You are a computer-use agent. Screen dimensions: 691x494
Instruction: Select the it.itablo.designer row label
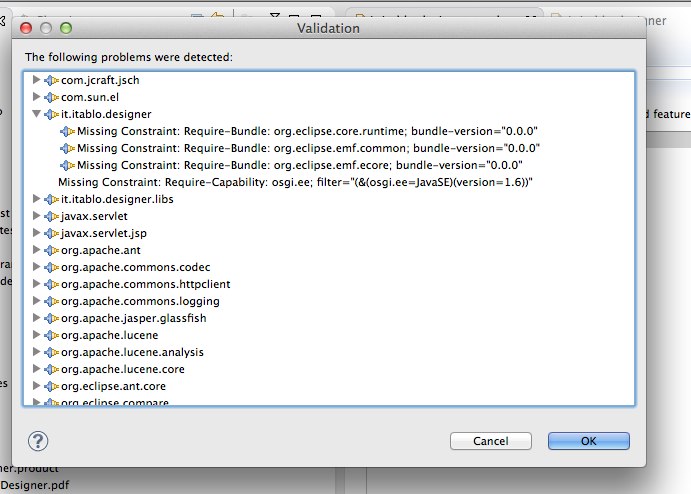click(x=106, y=114)
